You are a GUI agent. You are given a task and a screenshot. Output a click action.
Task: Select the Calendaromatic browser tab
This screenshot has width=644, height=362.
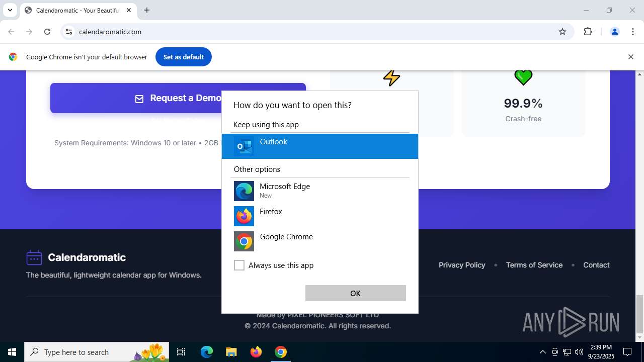[x=78, y=10]
